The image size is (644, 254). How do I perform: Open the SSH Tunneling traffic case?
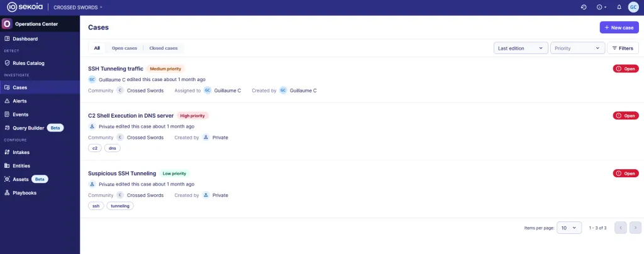click(116, 69)
